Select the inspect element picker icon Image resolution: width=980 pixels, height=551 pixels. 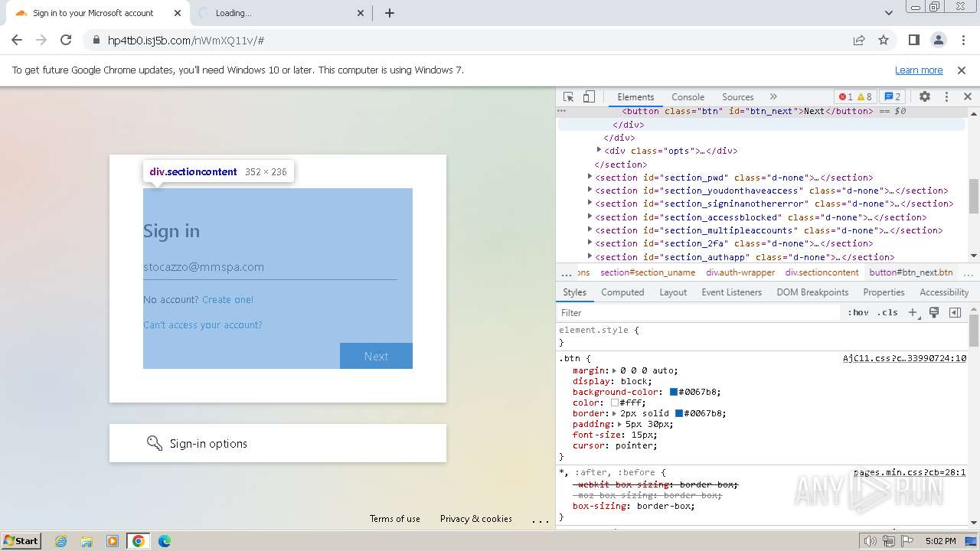(x=568, y=97)
